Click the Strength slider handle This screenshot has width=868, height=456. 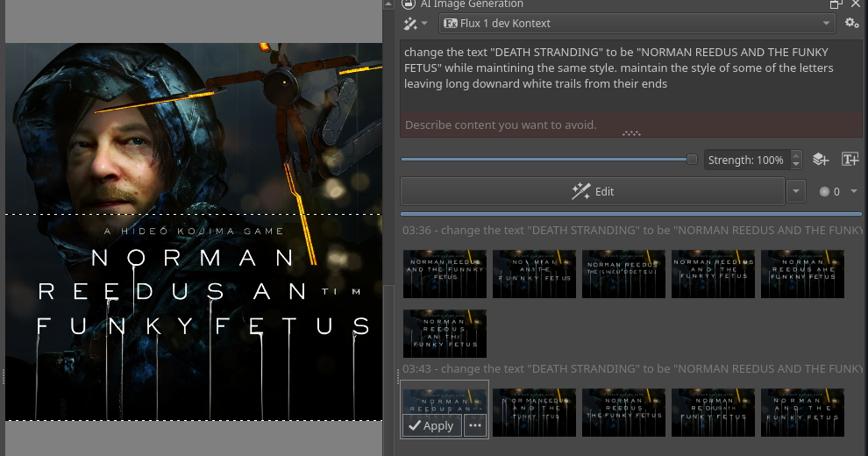pyautogui.click(x=692, y=160)
